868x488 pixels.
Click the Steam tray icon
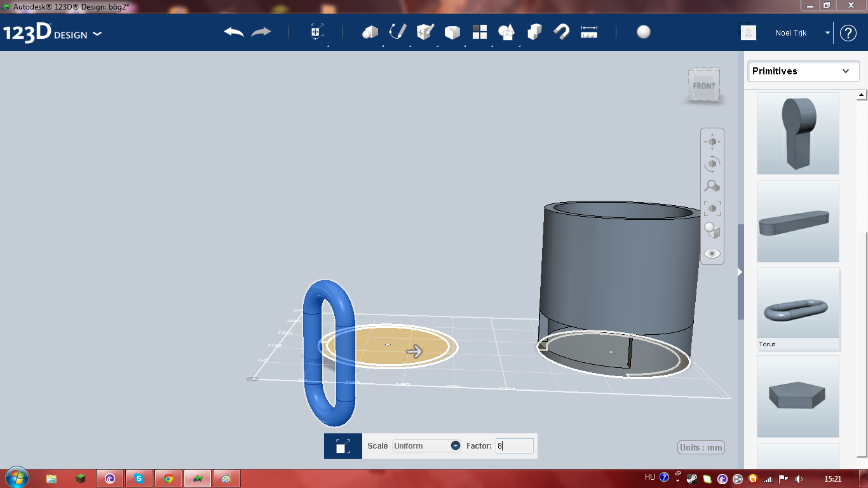[x=692, y=478]
